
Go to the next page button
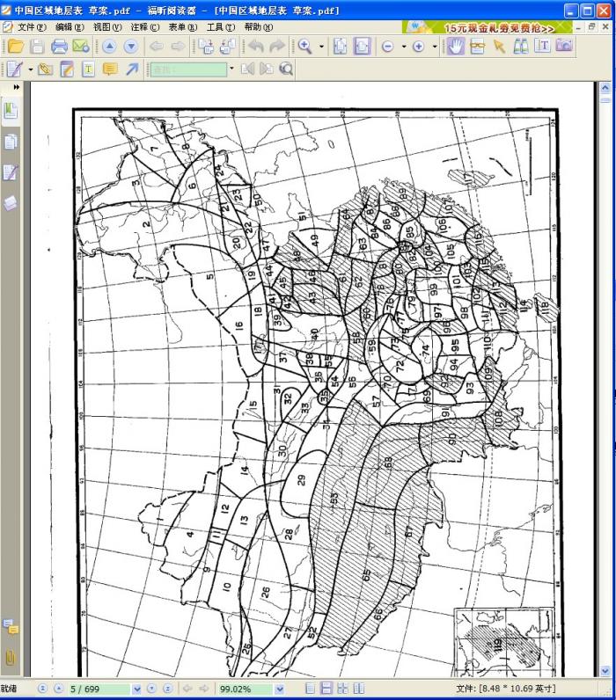click(x=152, y=689)
